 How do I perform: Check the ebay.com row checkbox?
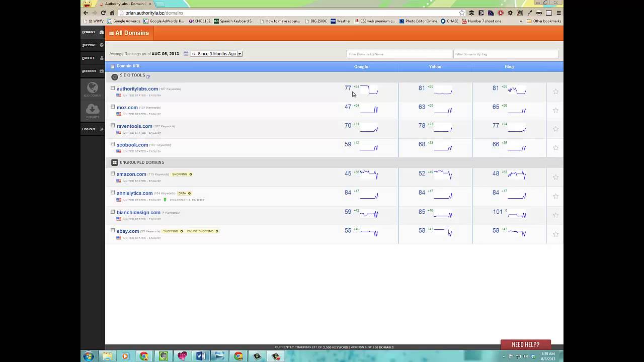pyautogui.click(x=113, y=231)
